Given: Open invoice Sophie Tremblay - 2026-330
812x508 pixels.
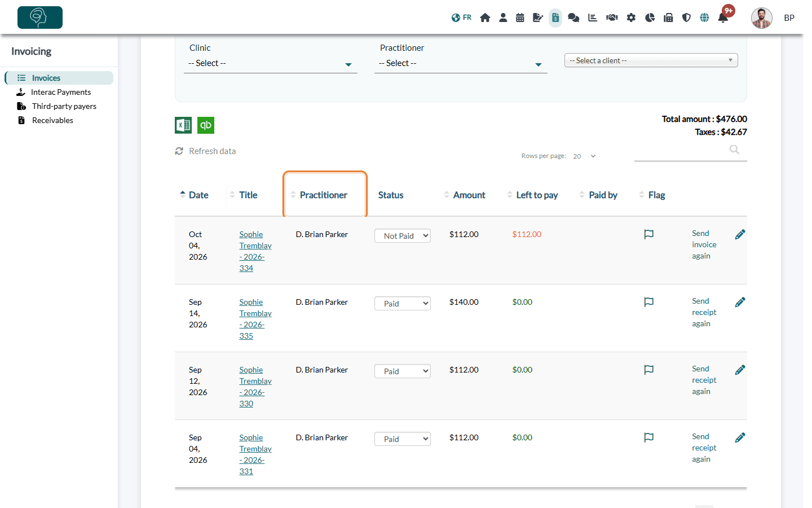Looking at the screenshot, I should tap(255, 387).
